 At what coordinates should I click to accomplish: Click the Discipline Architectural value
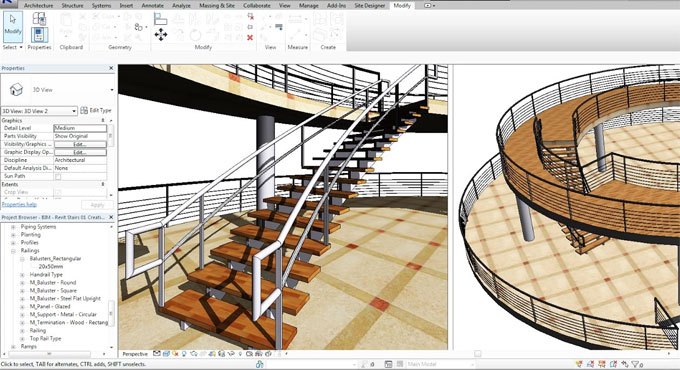pyautogui.click(x=80, y=160)
